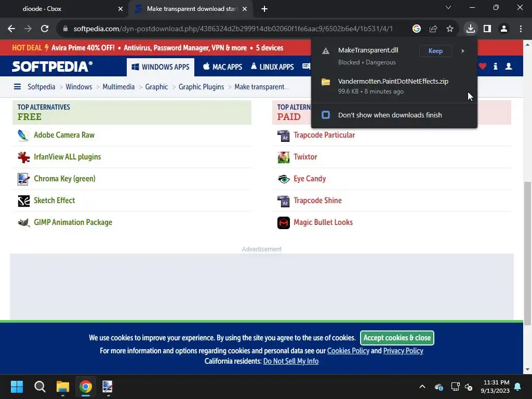Screen dimensions: 532x399
Task: Click the Softpedia heart favorites icon
Action: click(x=483, y=66)
